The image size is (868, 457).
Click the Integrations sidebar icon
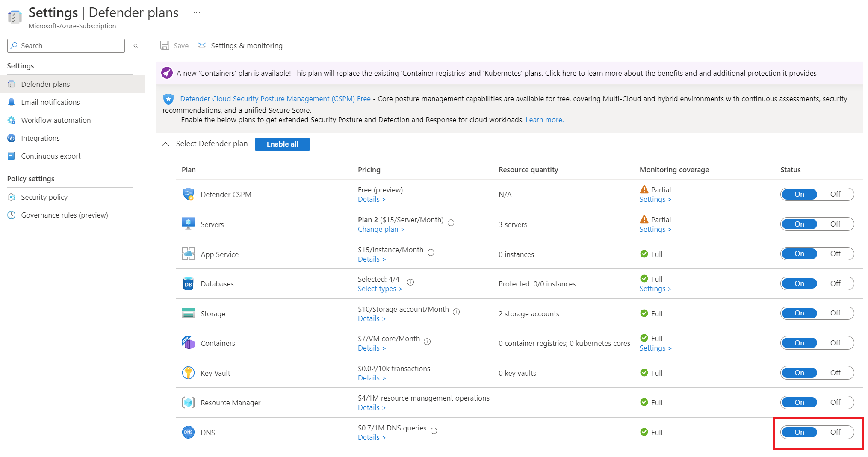(12, 138)
